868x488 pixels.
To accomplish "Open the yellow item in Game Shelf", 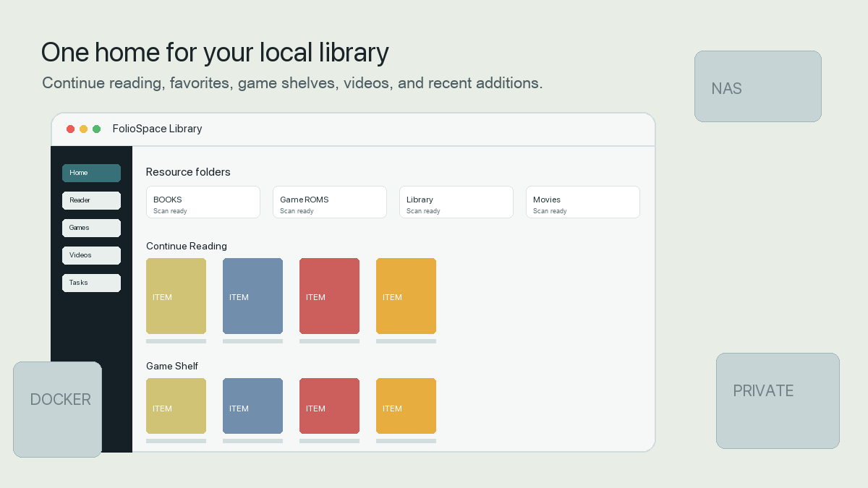I will pyautogui.click(x=176, y=406).
